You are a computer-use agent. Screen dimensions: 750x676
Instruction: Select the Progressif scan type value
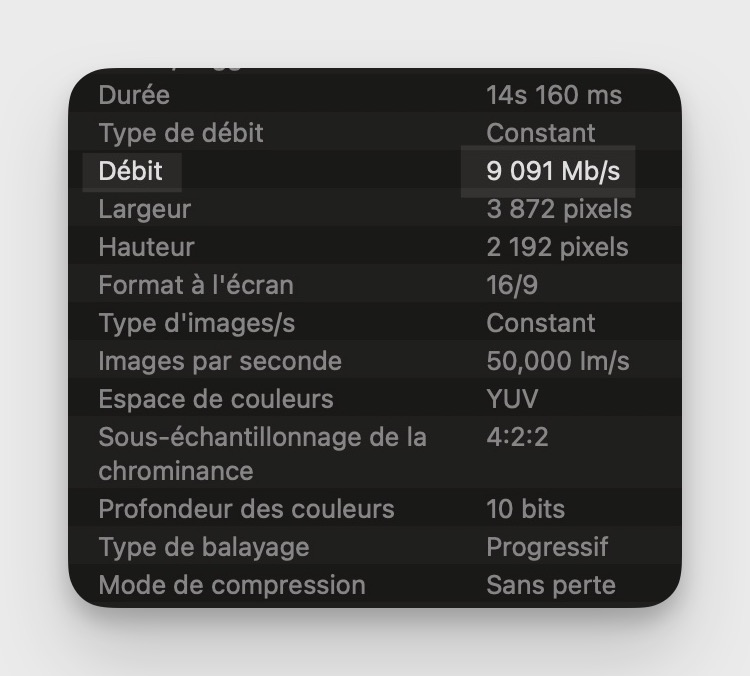pyautogui.click(x=547, y=547)
